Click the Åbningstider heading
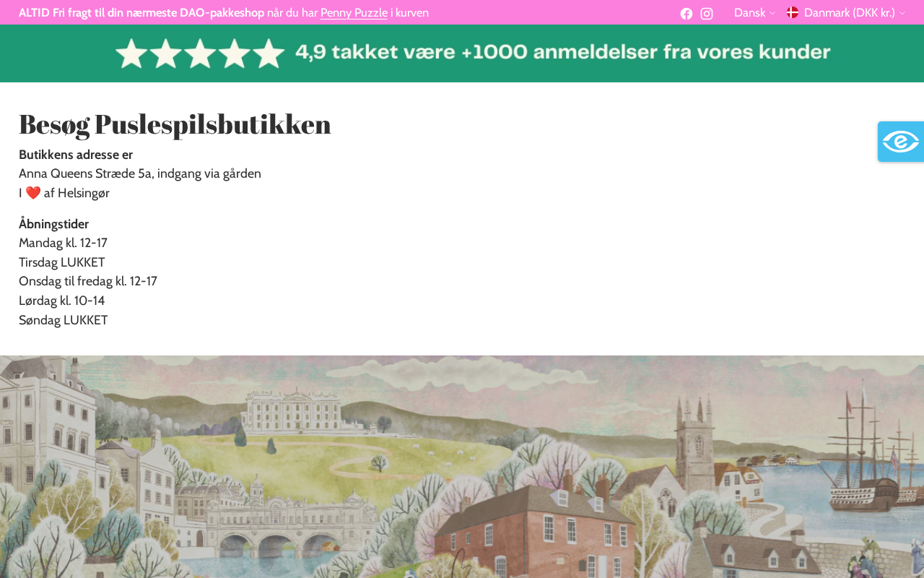Screen dimensions: 924x578 (x=54, y=224)
